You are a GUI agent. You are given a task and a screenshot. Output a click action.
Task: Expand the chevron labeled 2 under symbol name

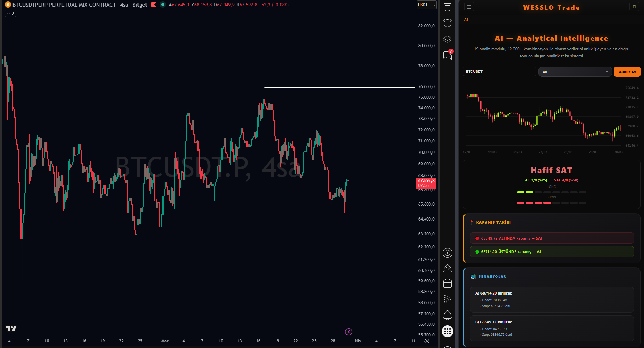(x=10, y=13)
